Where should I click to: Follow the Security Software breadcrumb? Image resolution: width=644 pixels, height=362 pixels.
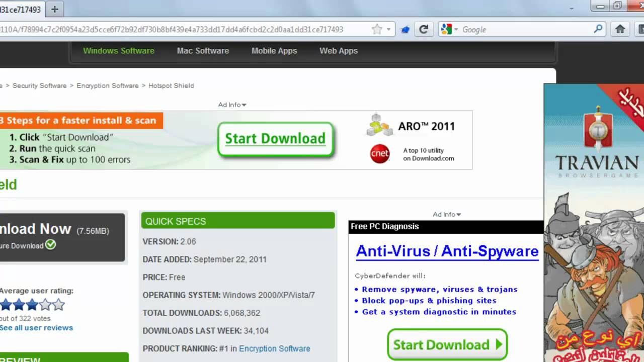[39, 85]
